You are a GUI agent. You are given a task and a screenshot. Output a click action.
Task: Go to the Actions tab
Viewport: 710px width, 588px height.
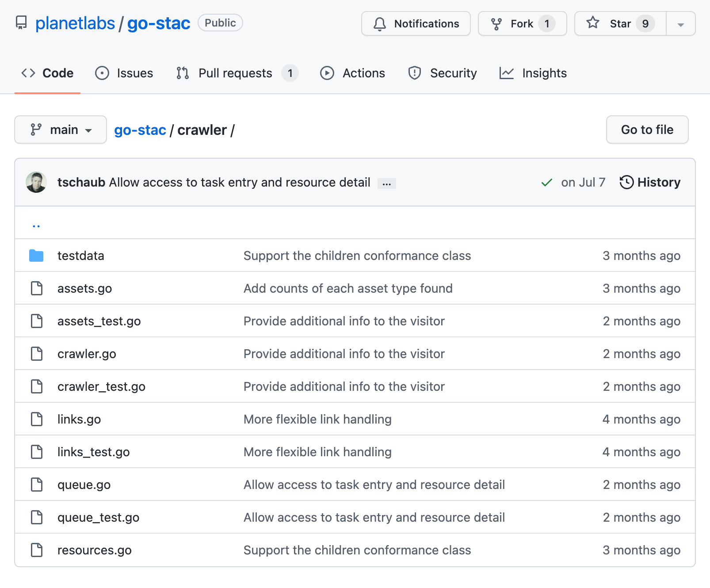(x=352, y=73)
